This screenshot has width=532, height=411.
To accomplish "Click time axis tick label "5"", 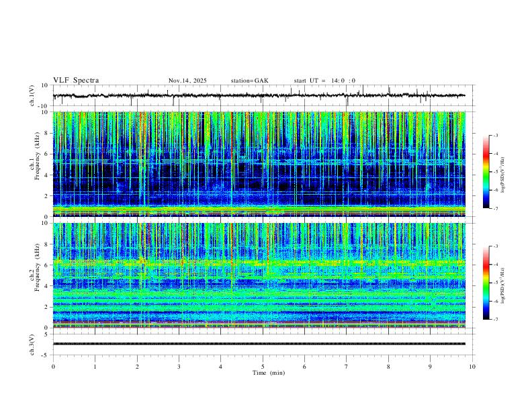I will coord(263,367).
